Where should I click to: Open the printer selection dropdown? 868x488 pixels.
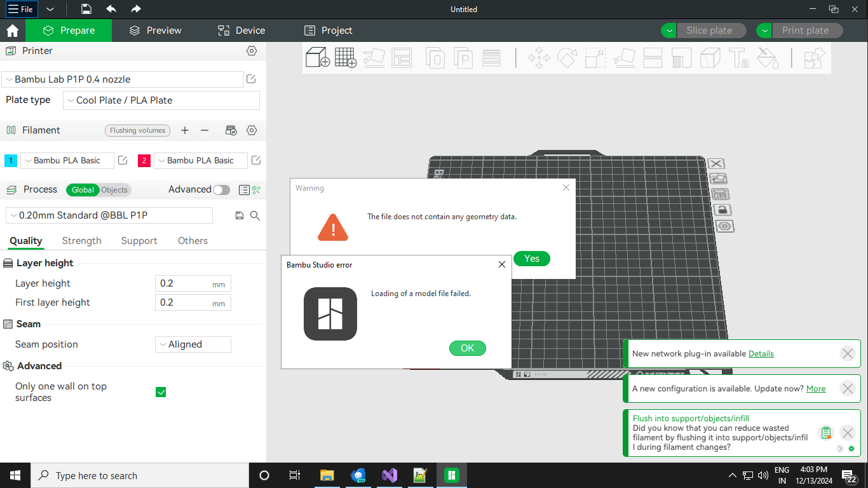[123, 79]
